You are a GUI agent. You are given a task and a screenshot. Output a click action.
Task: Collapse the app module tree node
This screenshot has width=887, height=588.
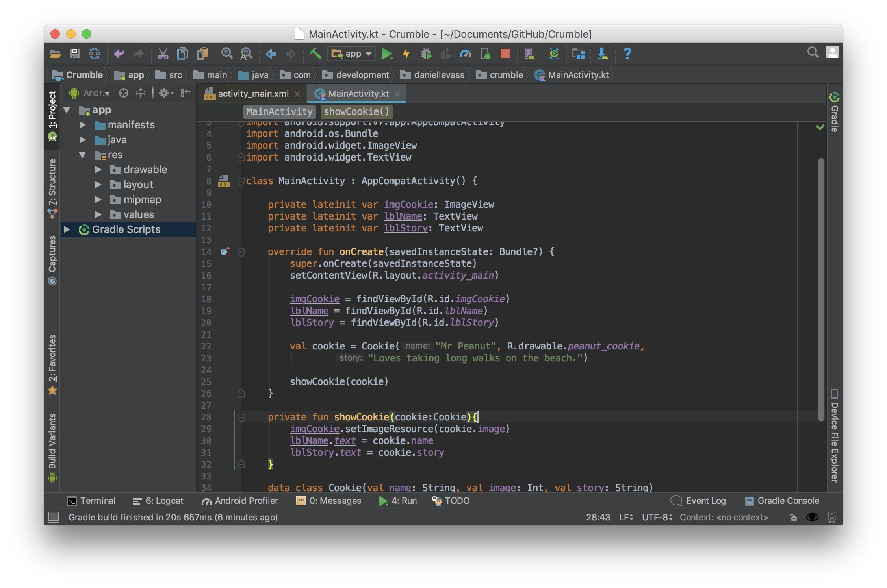67,110
